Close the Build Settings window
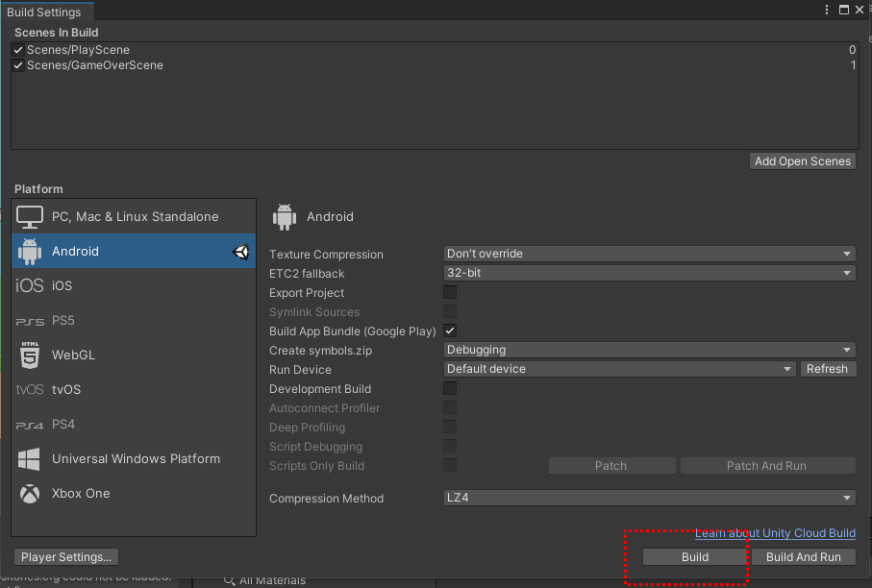This screenshot has width=872, height=588. tap(860, 10)
